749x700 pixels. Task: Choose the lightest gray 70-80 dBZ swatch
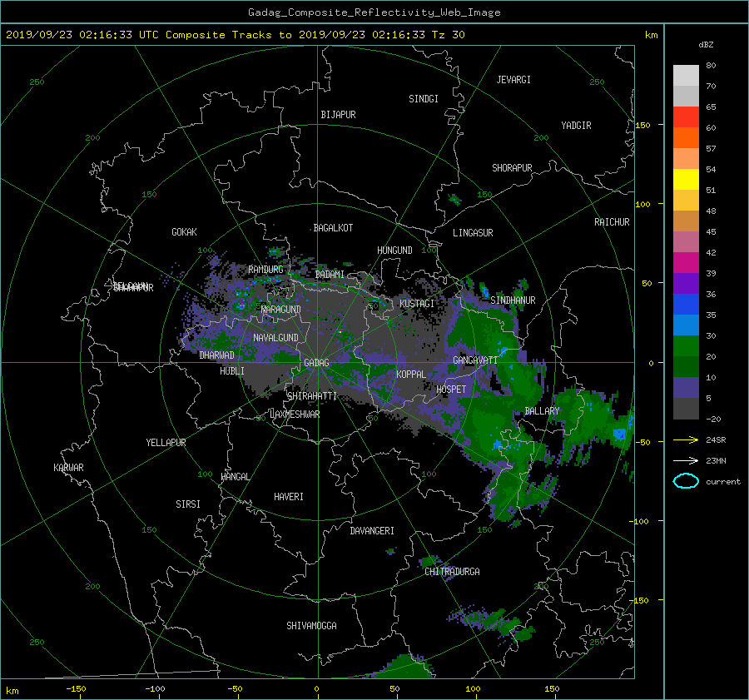click(686, 75)
